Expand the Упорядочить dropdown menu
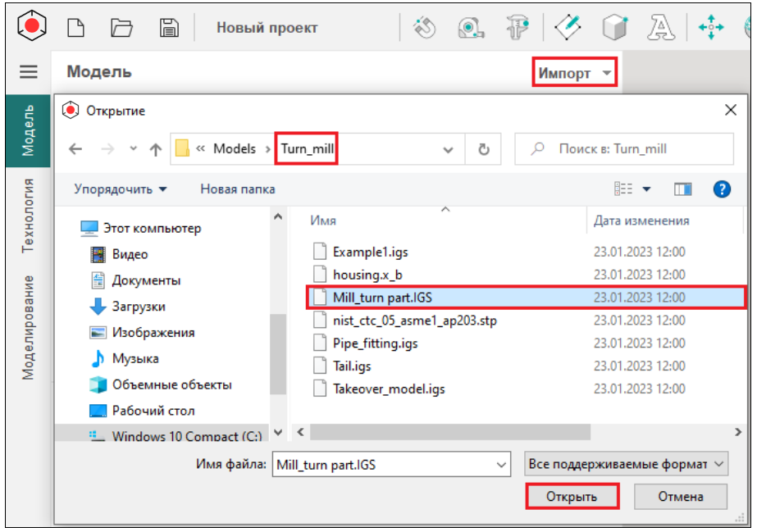The image size is (757, 532). [121, 189]
